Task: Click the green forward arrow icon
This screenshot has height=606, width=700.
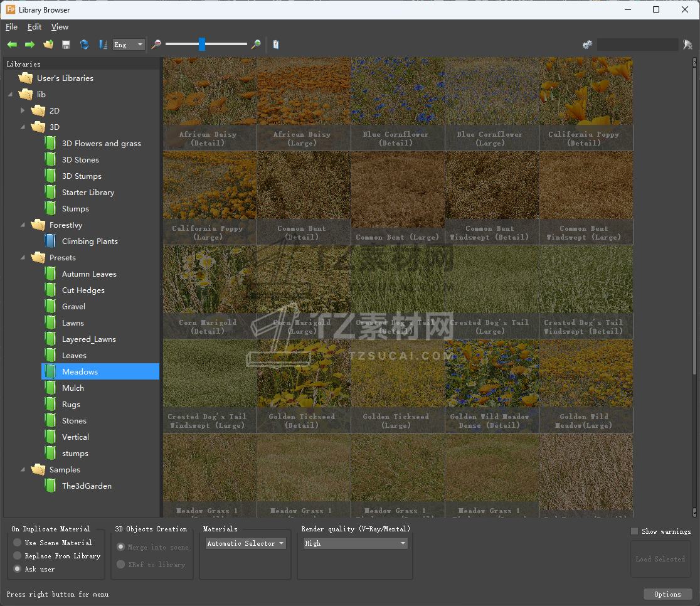Action: tap(29, 45)
